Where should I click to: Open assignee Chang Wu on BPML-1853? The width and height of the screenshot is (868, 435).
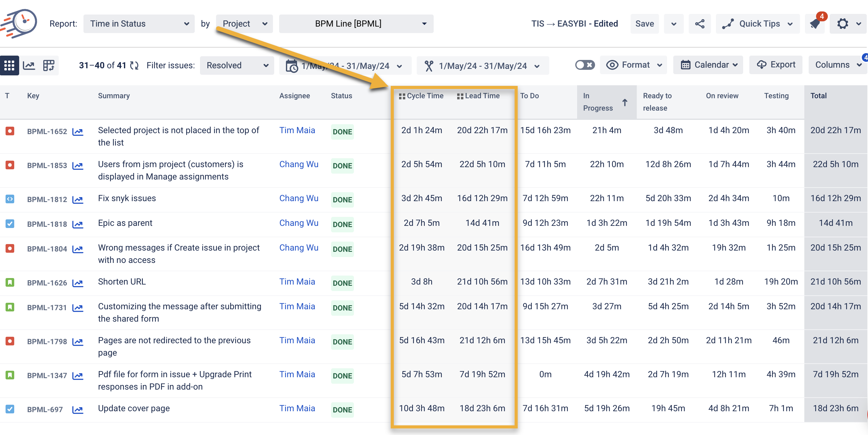(299, 164)
